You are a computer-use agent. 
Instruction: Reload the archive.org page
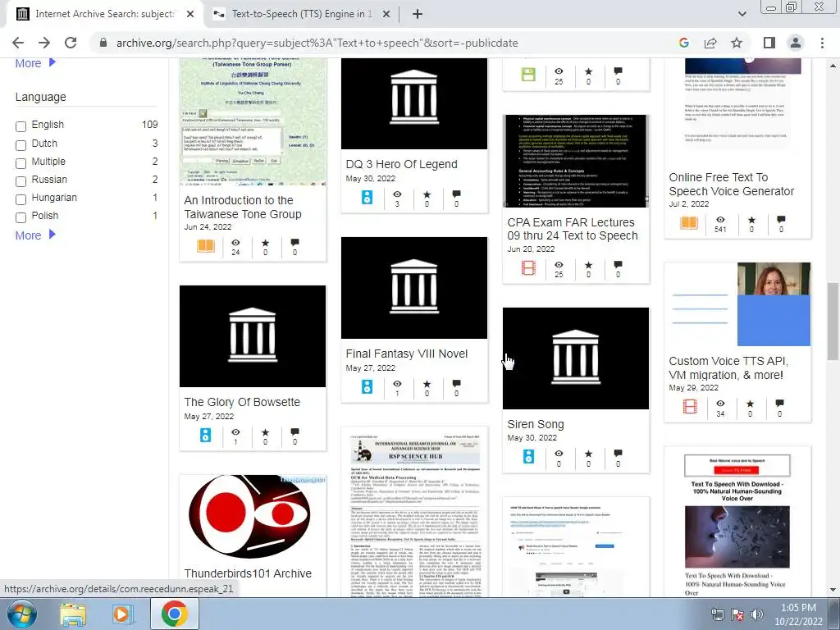pyautogui.click(x=71, y=43)
